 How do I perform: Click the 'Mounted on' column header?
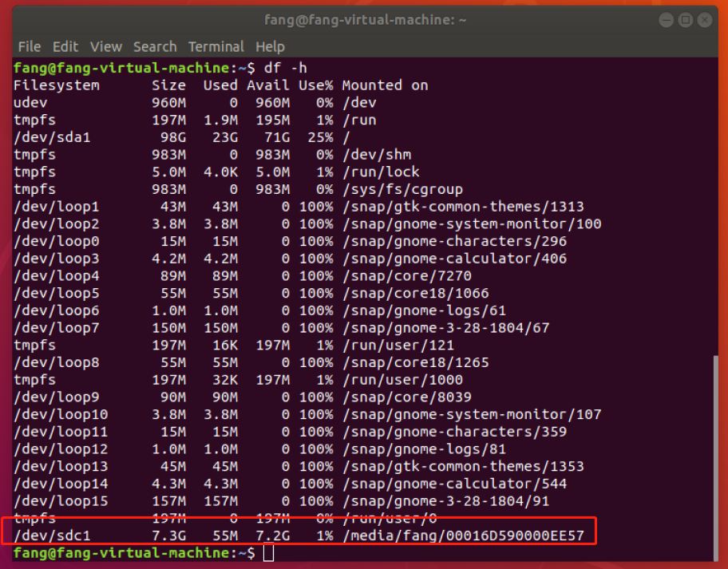(x=385, y=85)
